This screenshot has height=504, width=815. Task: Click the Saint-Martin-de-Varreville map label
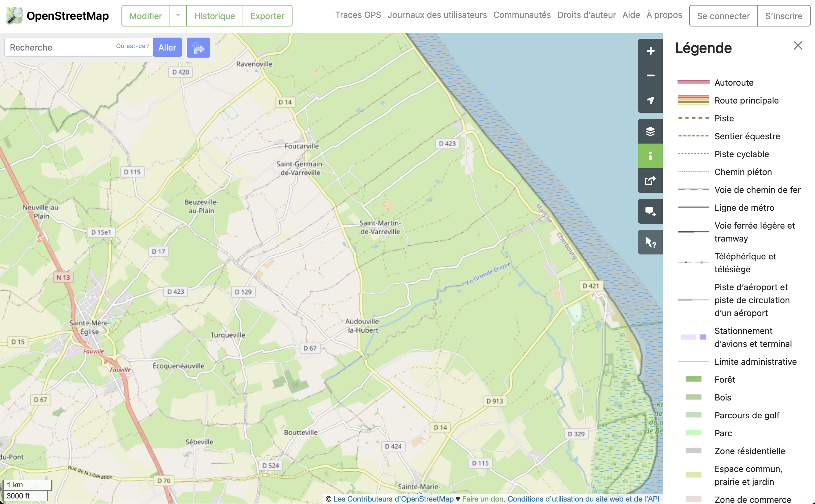[380, 227]
